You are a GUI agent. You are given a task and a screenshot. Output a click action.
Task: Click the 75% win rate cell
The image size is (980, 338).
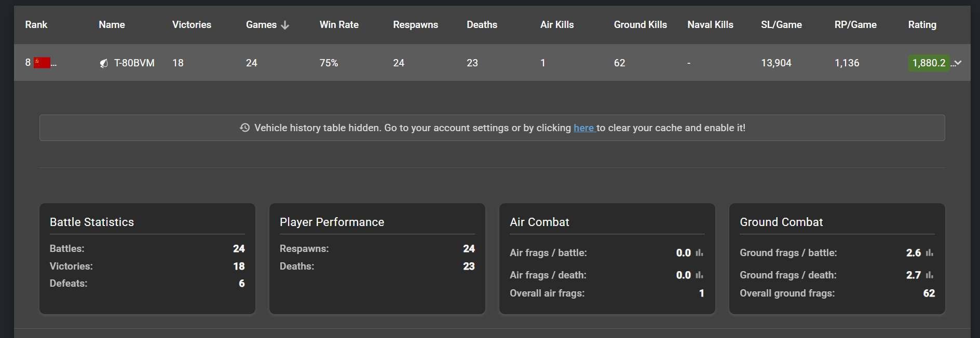point(329,63)
